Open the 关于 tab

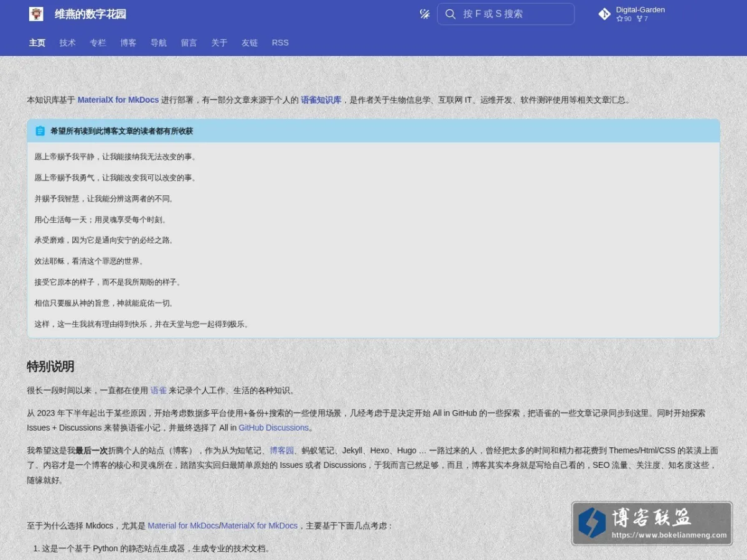[x=219, y=42]
